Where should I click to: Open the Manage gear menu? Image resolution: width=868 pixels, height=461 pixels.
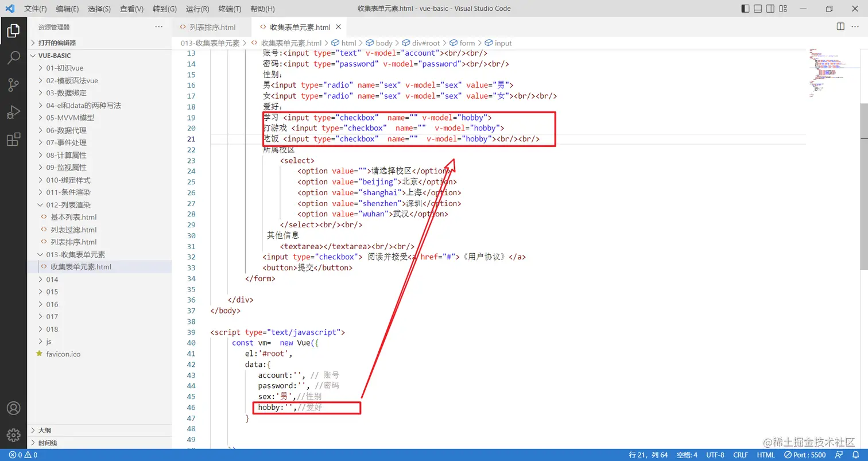(13, 435)
